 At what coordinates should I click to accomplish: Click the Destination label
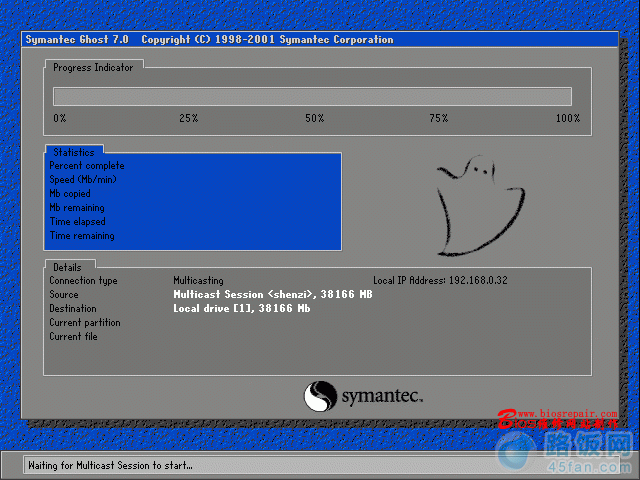pyautogui.click(x=73, y=309)
